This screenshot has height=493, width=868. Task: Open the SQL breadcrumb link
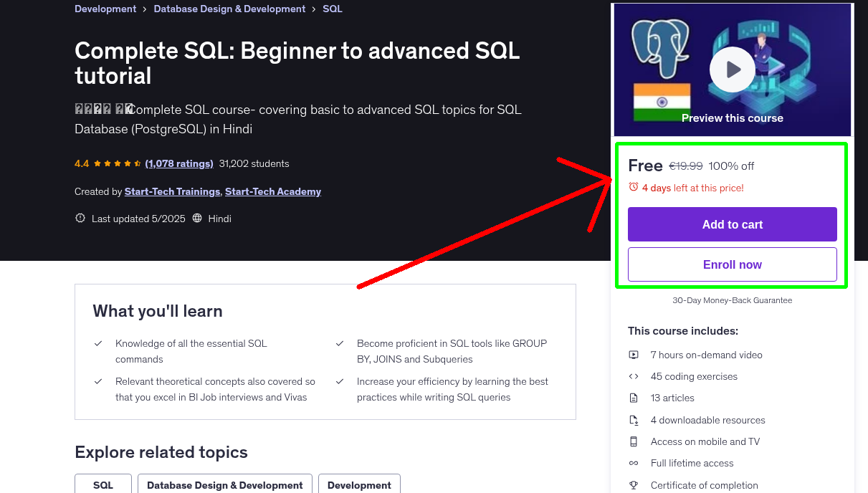(333, 9)
